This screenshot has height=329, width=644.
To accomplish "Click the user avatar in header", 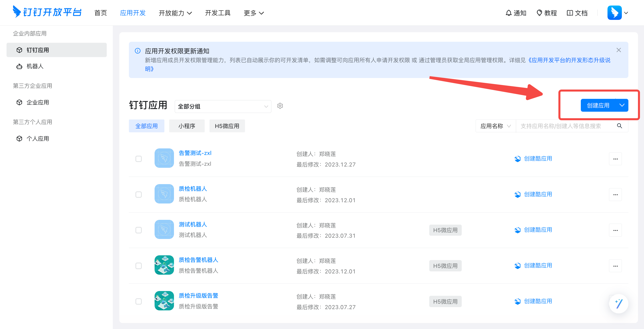I will (x=615, y=13).
